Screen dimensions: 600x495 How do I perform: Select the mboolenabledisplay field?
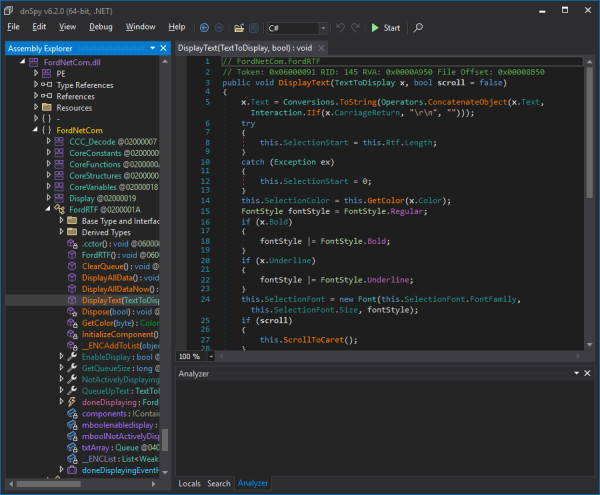point(119,425)
